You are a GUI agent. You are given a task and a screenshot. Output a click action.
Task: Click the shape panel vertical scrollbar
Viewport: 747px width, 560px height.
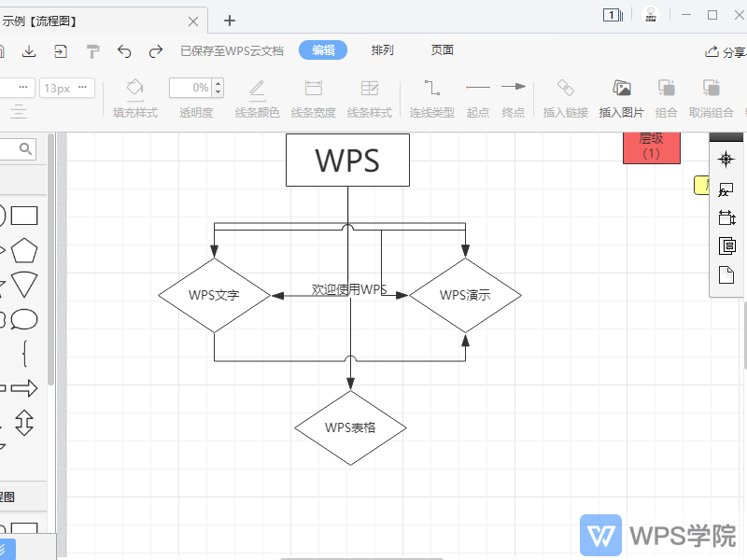click(51, 259)
